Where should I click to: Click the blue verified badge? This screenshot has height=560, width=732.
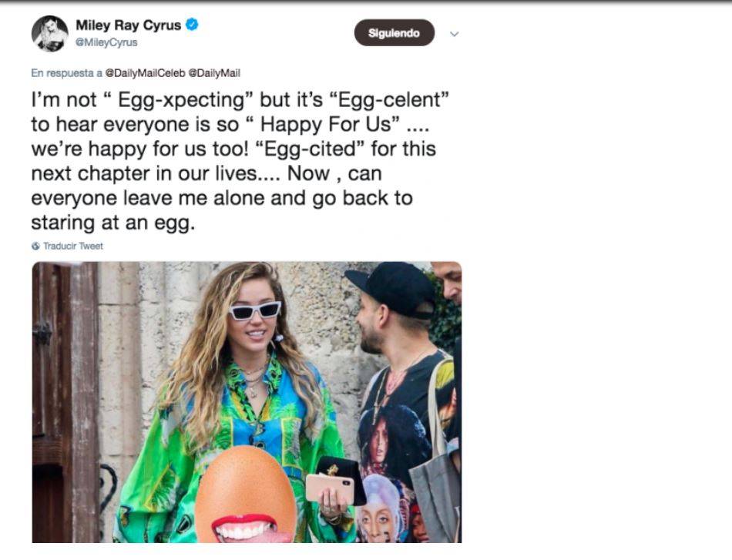pos(193,25)
